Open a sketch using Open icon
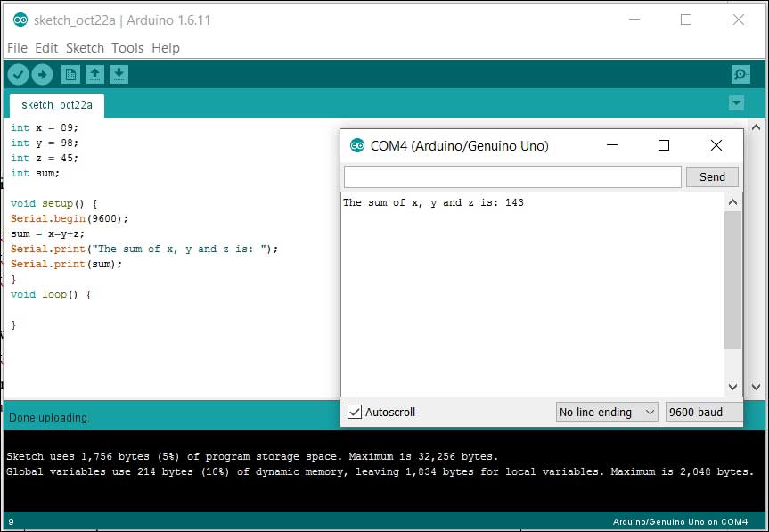Screen dimensions: 769x532 pyautogui.click(x=94, y=75)
